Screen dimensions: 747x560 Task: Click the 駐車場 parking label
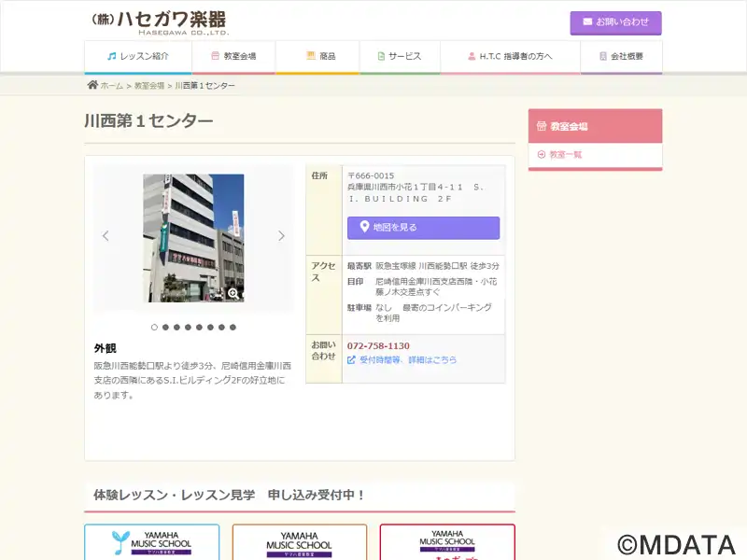[359, 308]
